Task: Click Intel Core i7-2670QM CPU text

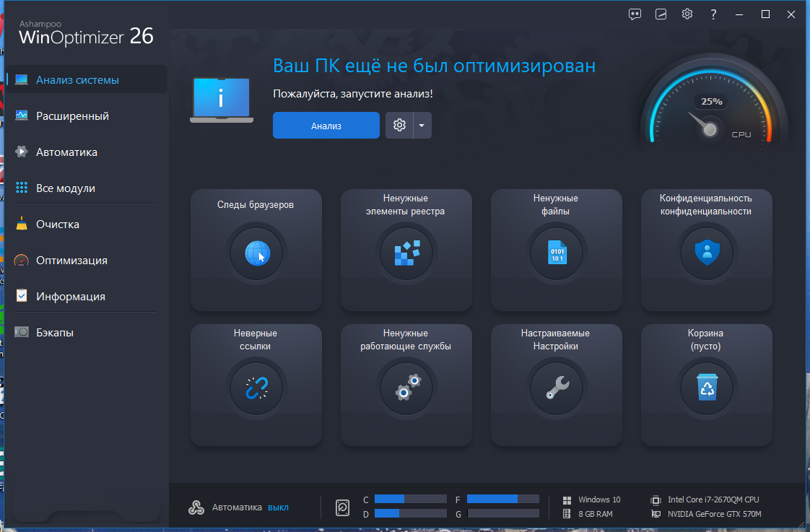Action: coord(713,500)
